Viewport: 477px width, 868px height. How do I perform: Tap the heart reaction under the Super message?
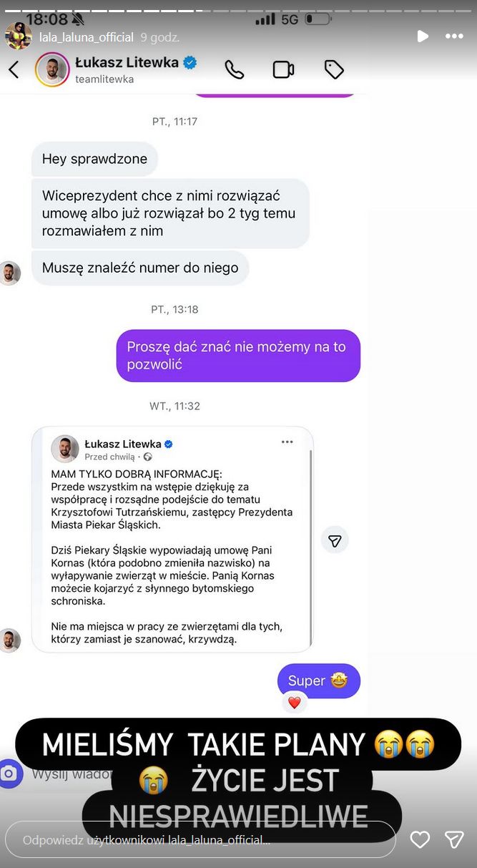pyautogui.click(x=294, y=703)
